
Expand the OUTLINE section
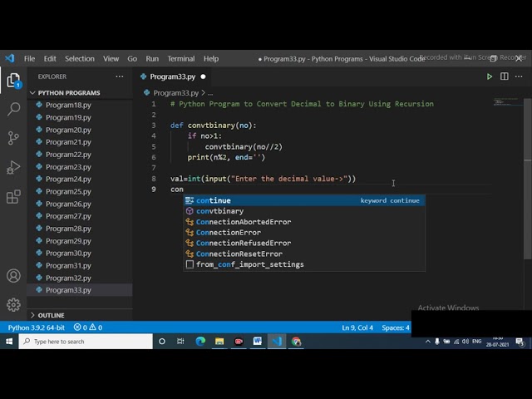(x=51, y=315)
